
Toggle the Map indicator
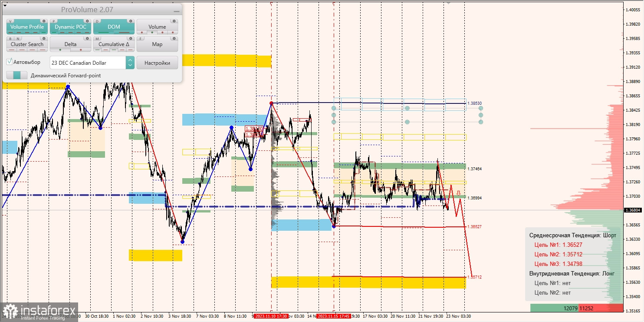pyautogui.click(x=157, y=44)
